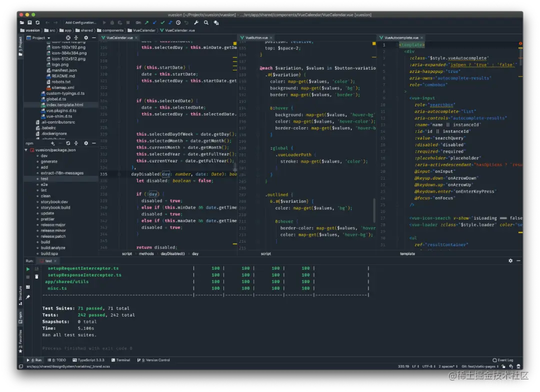Reload npm scripts with refresh icon
Screen dimensions: 540x392
coord(68,143)
